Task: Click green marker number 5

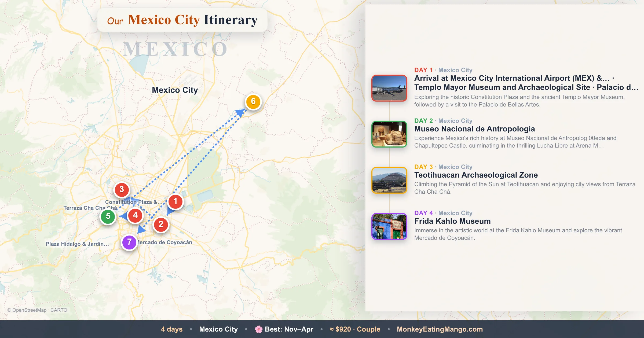Action: point(108,216)
